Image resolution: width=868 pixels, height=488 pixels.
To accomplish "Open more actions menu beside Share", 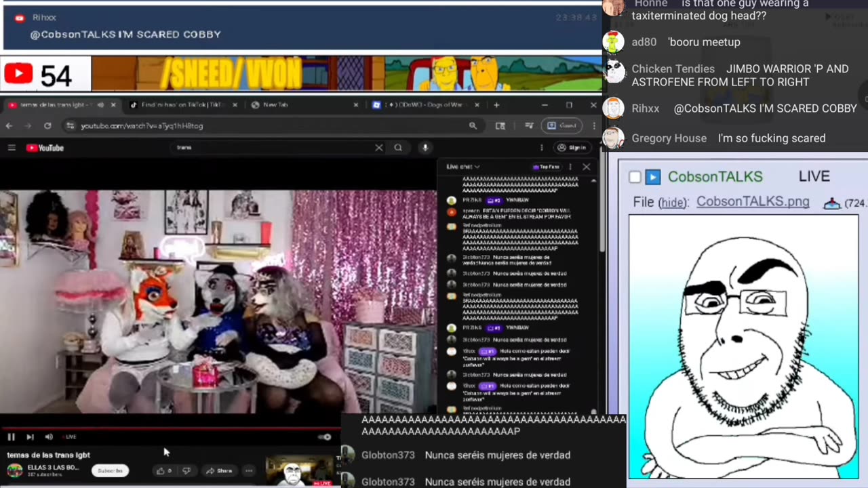I will (x=249, y=470).
